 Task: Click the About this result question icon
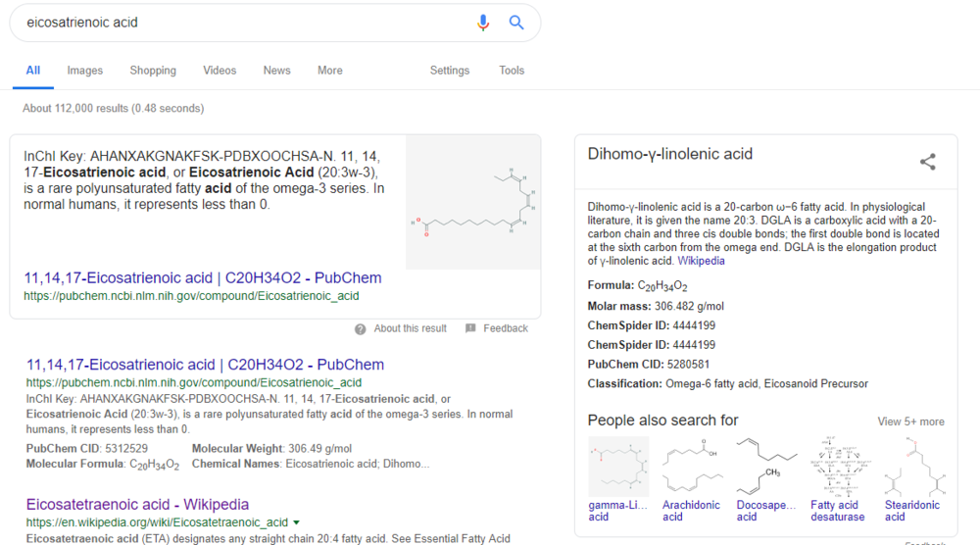361,328
